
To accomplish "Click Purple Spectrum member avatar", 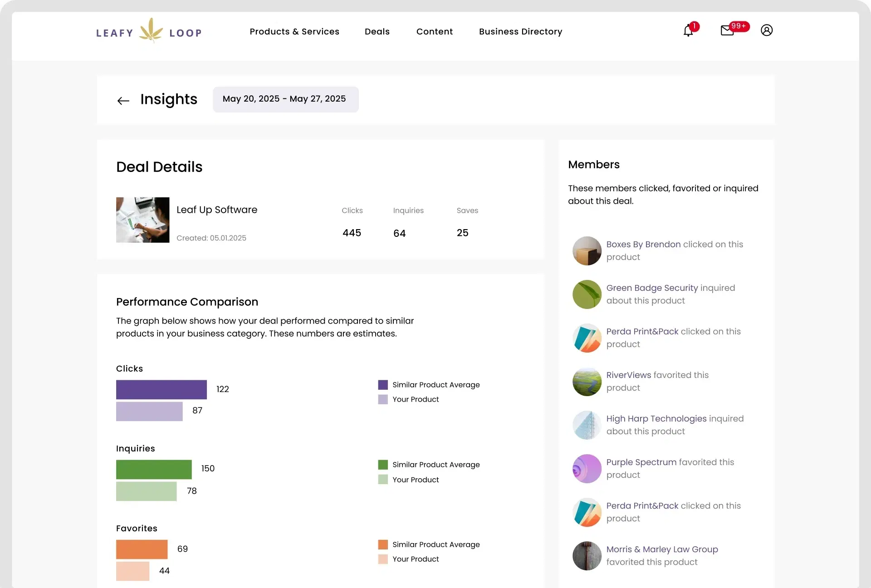I will (587, 469).
